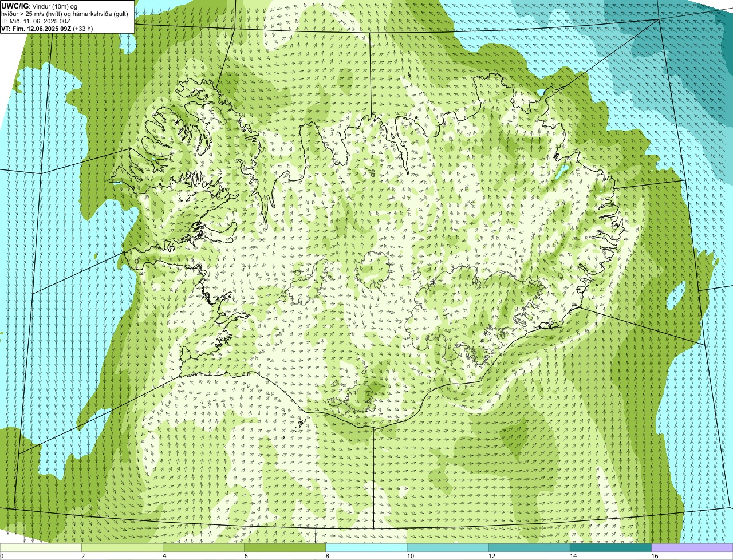Click the valid time 'VT: Fim. 12.06.2025 09Z (+33 h)'
This screenshot has height=560, width=733.
(47, 29)
